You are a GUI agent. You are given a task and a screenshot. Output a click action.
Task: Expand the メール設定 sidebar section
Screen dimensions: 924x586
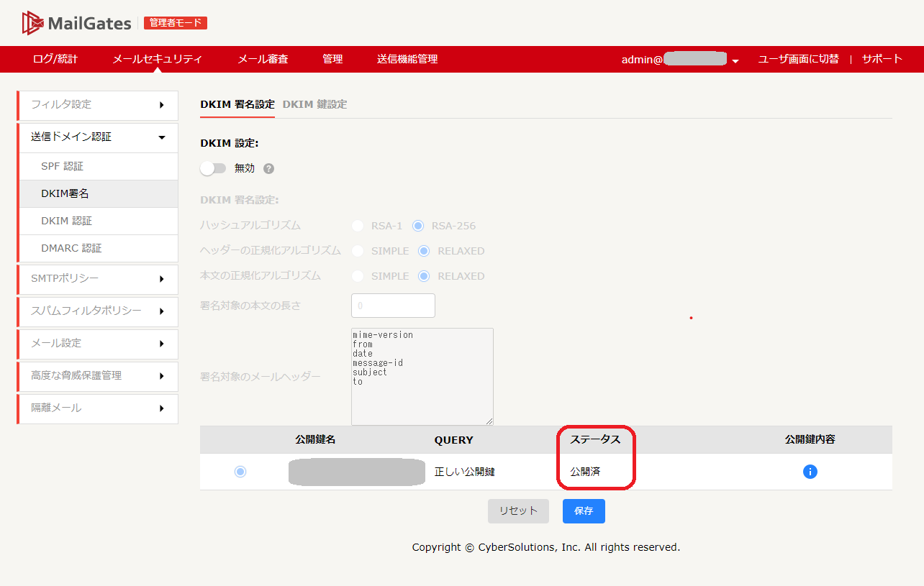tap(98, 344)
